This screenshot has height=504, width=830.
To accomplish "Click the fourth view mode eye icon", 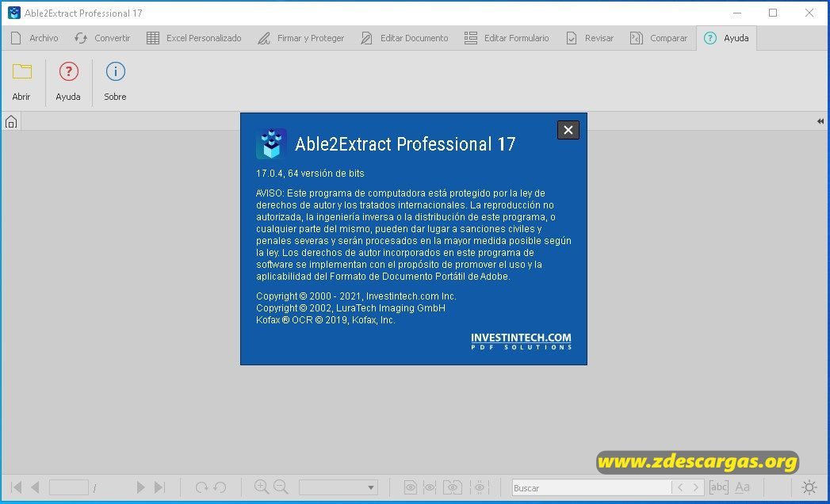I will (479, 487).
